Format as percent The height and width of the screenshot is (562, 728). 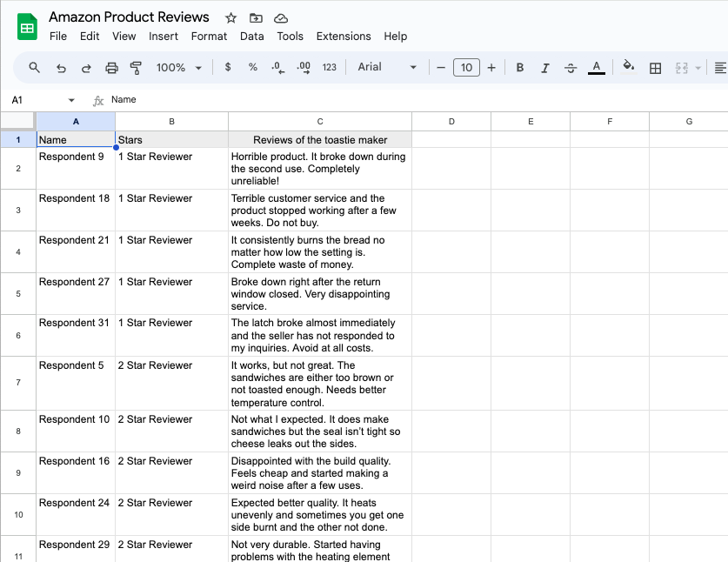pyautogui.click(x=252, y=67)
